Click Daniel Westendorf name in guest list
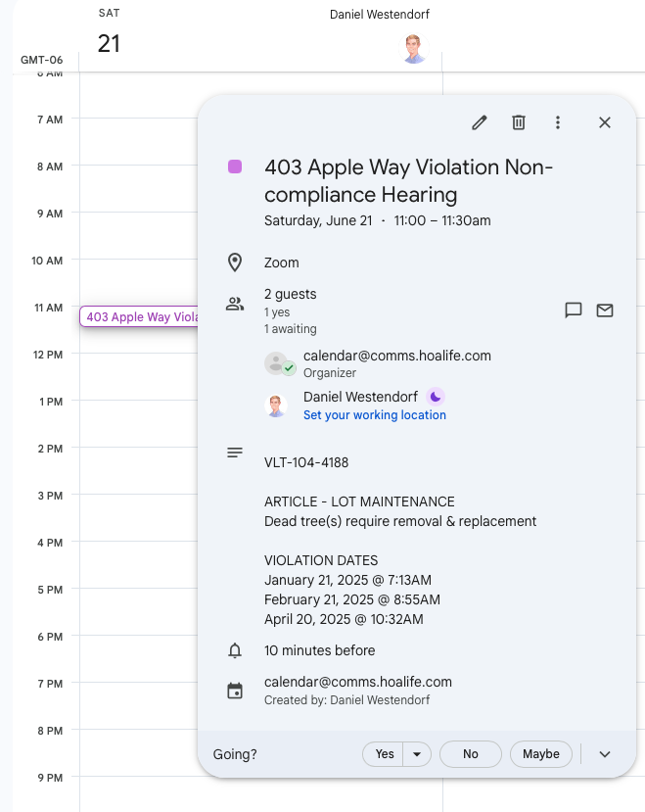 pyautogui.click(x=360, y=398)
